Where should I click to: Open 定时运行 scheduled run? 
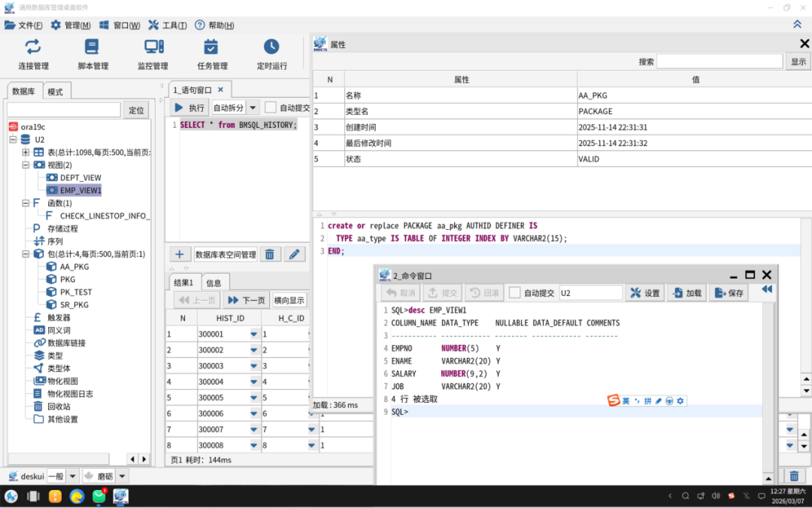pos(271,54)
